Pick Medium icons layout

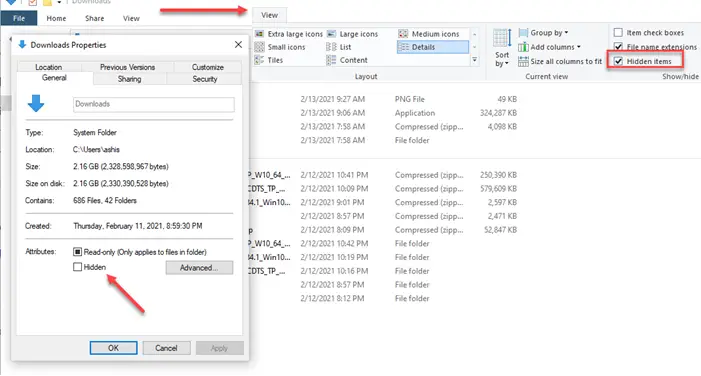pyautogui.click(x=428, y=34)
